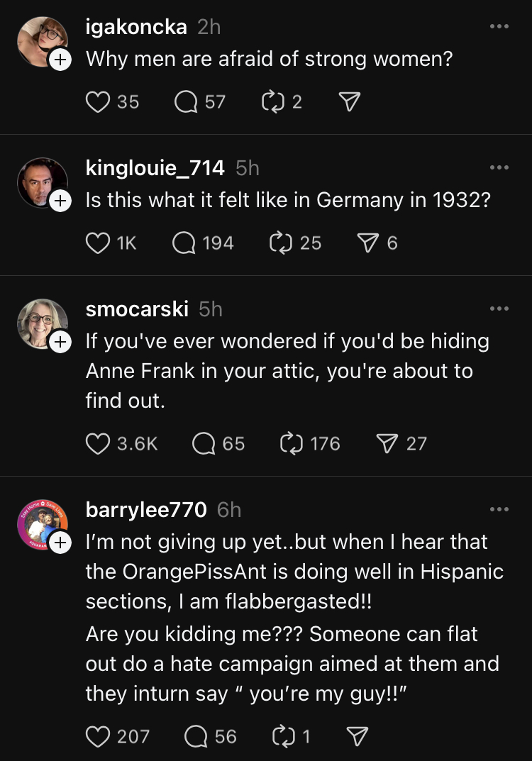The image size is (532, 761).
Task: Visit barrylee770's profile via username
Action: click(146, 510)
